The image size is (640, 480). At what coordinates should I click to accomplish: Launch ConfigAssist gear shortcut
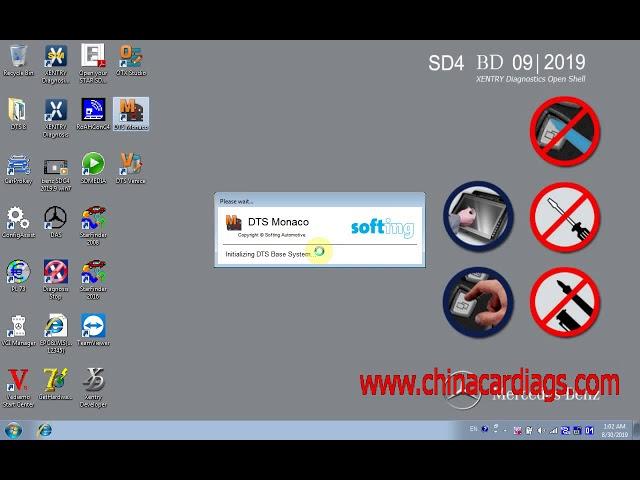(18, 222)
